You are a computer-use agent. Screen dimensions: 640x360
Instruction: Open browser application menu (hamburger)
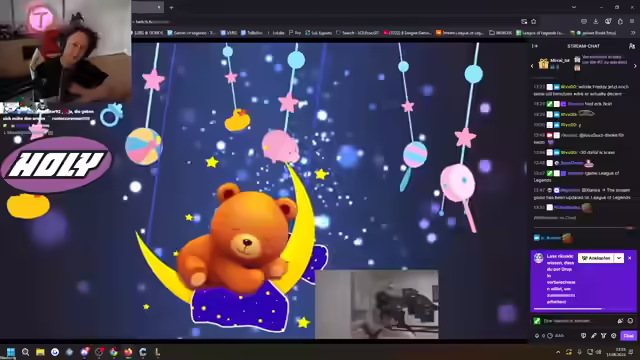click(632, 21)
